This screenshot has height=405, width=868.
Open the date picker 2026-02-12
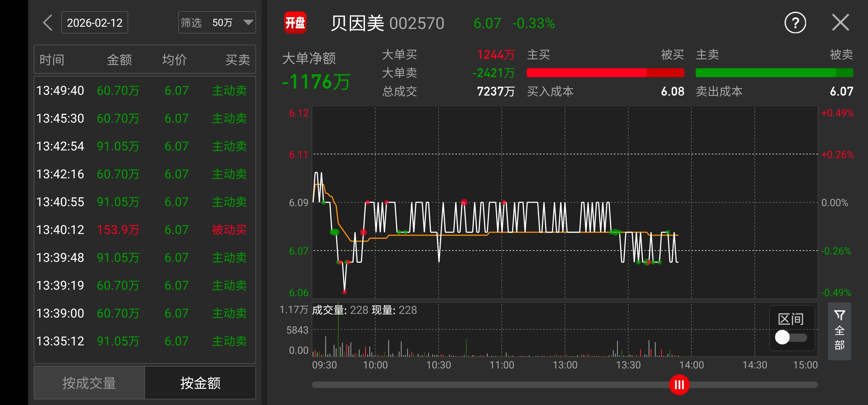95,22
